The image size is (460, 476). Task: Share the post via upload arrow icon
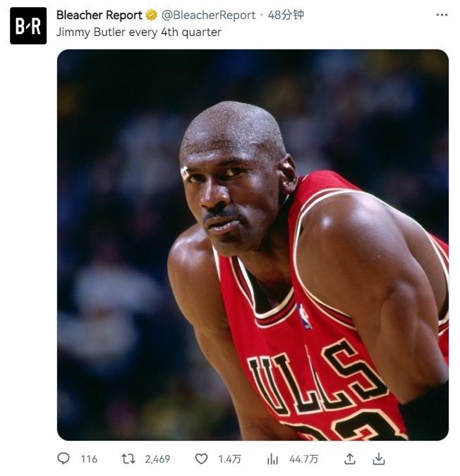click(x=350, y=458)
